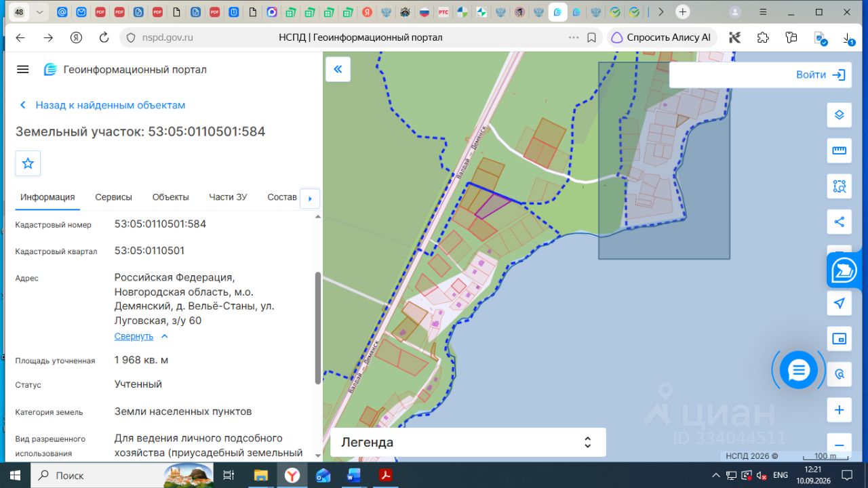Show more tabs with right arrow
The height and width of the screenshot is (488, 868).
[310, 199]
